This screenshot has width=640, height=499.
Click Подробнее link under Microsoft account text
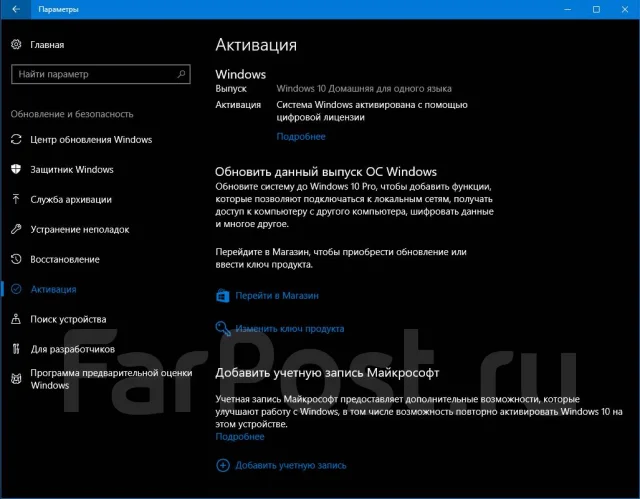pos(240,437)
